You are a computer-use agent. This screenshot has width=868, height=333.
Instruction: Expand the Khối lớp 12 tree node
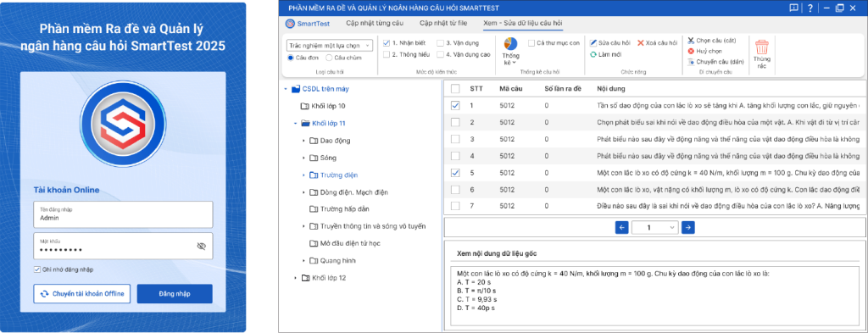[x=295, y=278]
